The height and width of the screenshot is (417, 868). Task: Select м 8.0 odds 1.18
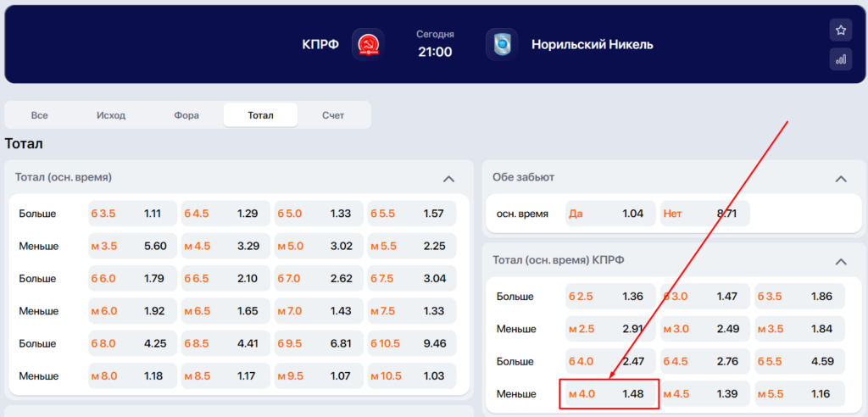click(132, 376)
